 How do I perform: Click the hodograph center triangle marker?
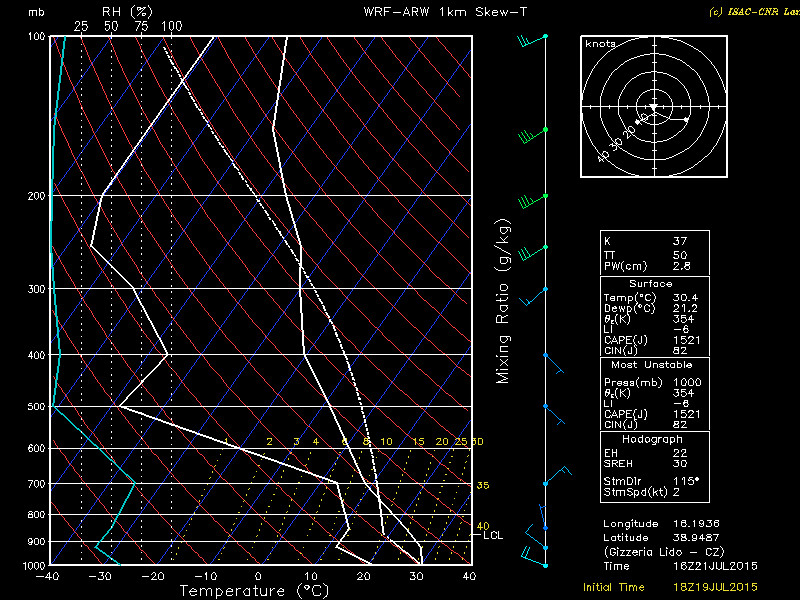pos(654,107)
